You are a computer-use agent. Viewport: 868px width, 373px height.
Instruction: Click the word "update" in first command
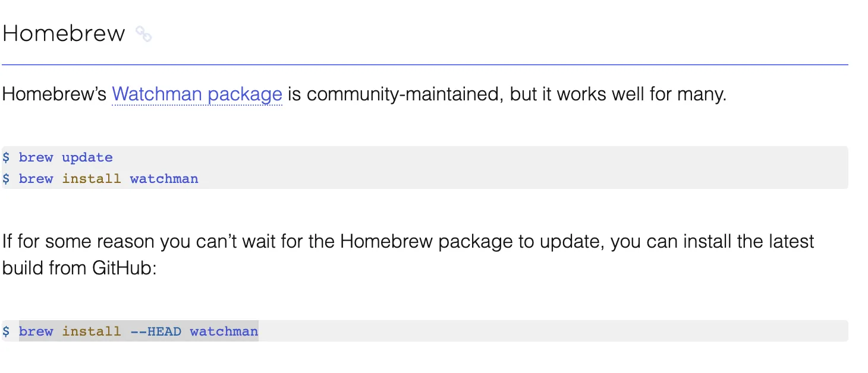click(87, 157)
